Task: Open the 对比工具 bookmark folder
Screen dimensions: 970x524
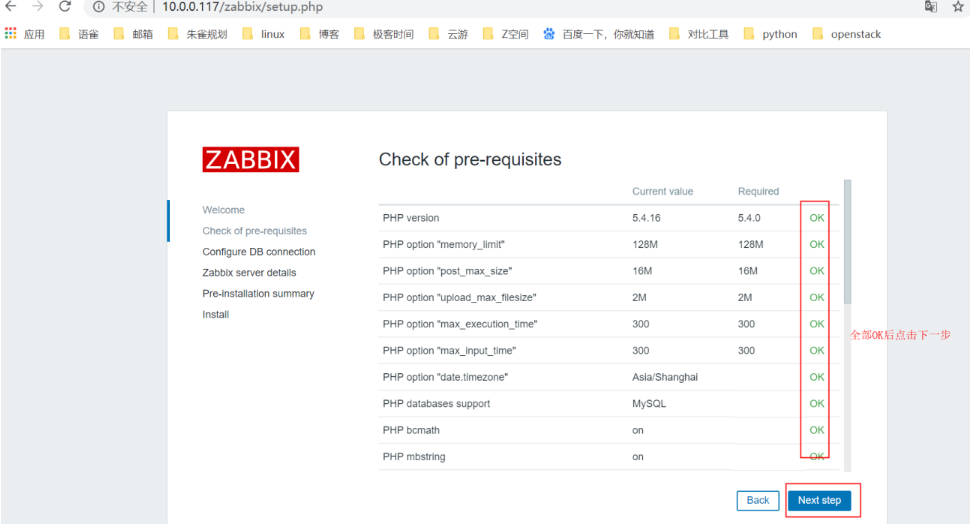Action: (699, 34)
